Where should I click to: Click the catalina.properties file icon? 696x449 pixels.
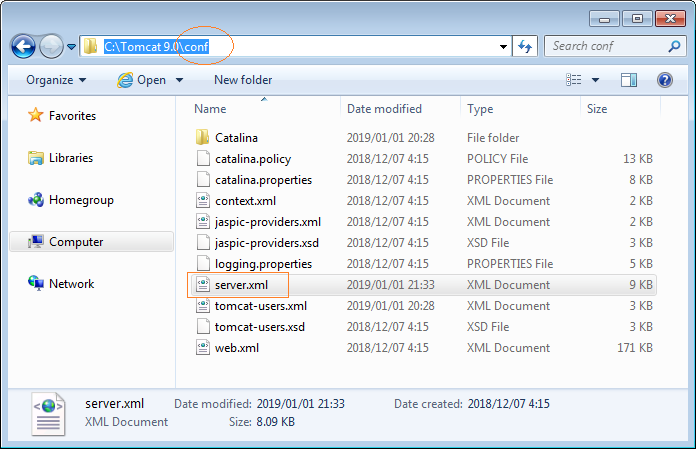[x=203, y=179]
